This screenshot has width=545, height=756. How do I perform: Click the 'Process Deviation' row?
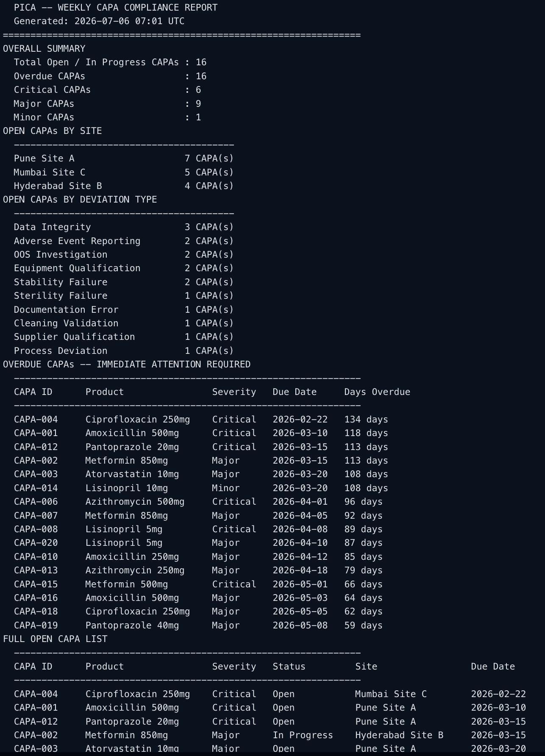pyautogui.click(x=124, y=351)
